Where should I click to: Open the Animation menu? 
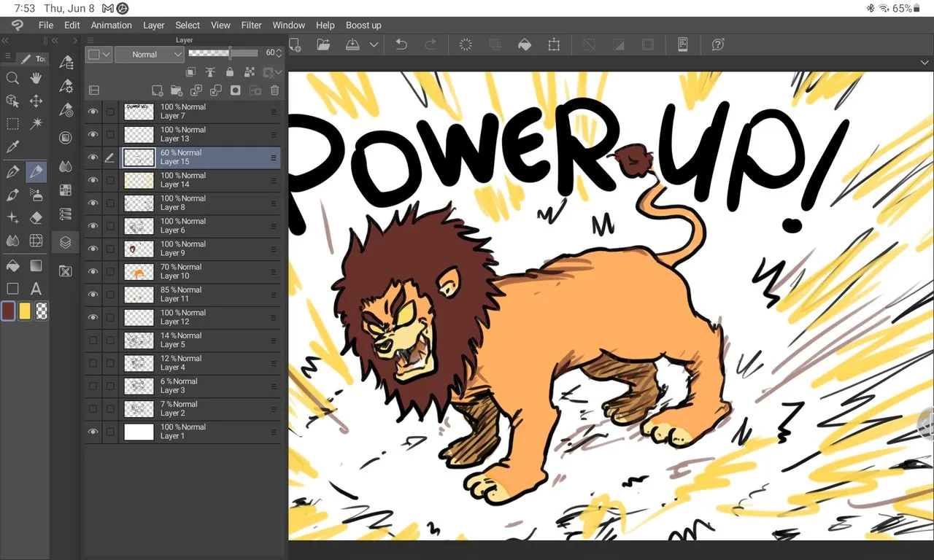click(111, 25)
